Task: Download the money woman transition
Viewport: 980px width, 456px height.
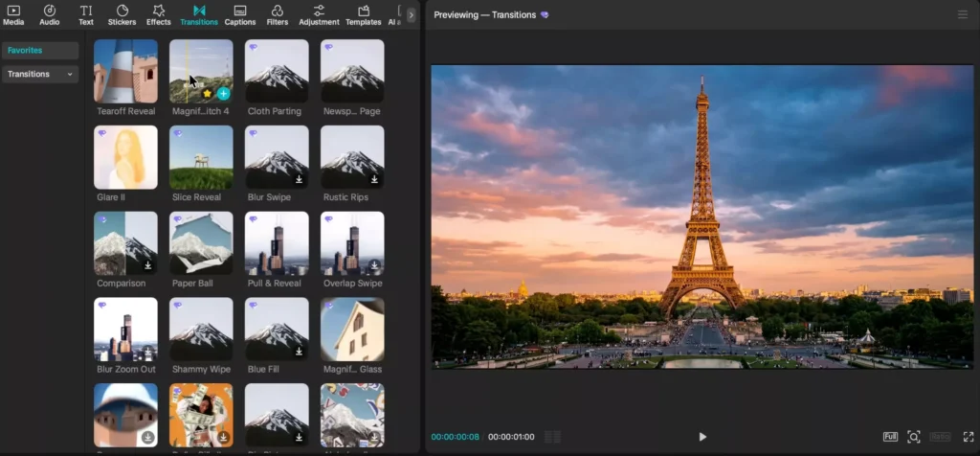Action: pyautogui.click(x=223, y=437)
